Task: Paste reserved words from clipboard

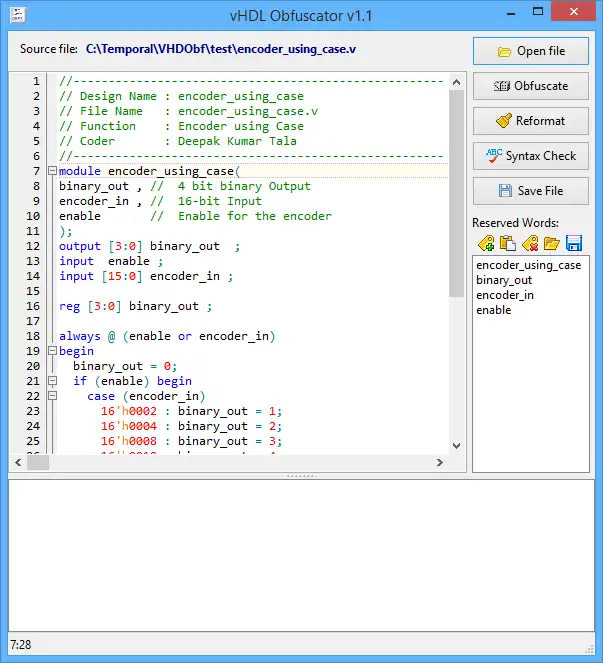Action: pos(507,244)
